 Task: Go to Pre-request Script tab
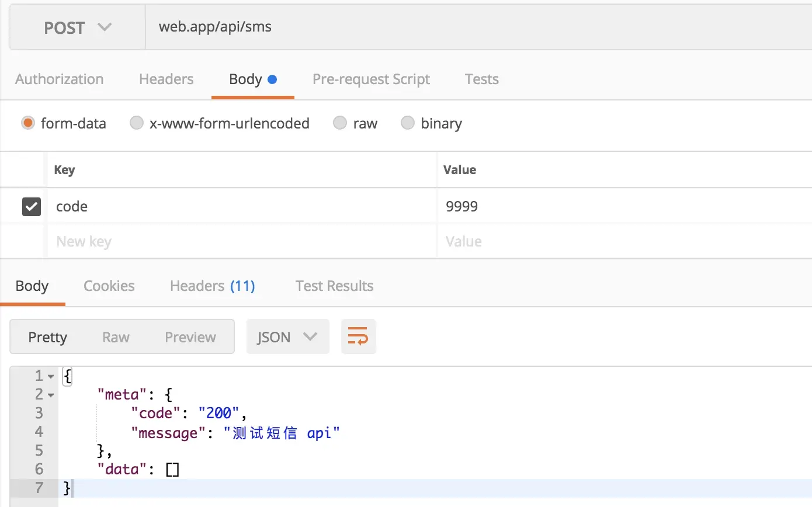[371, 79]
